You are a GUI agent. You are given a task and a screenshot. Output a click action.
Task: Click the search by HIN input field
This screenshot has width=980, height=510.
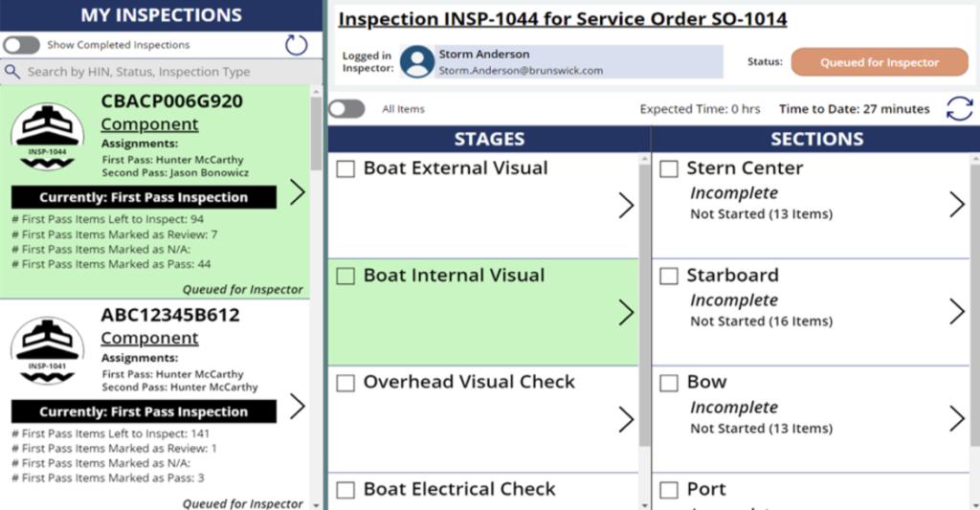pyautogui.click(x=163, y=72)
